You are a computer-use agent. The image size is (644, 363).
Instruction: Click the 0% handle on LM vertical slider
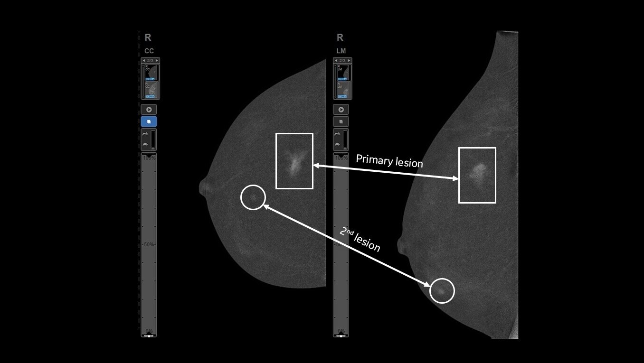point(341,335)
